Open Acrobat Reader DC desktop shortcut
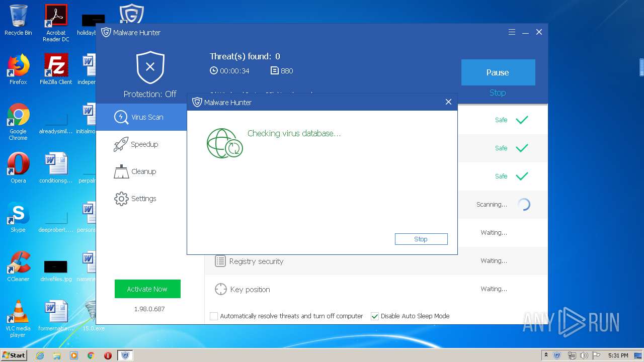Viewport: 644px width, 362px height. 56,23
